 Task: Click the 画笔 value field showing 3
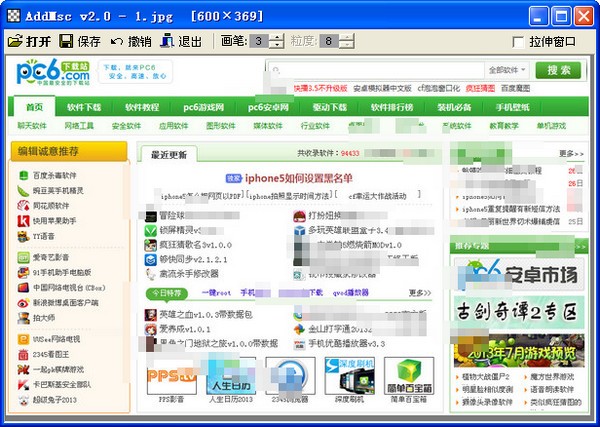tap(259, 41)
